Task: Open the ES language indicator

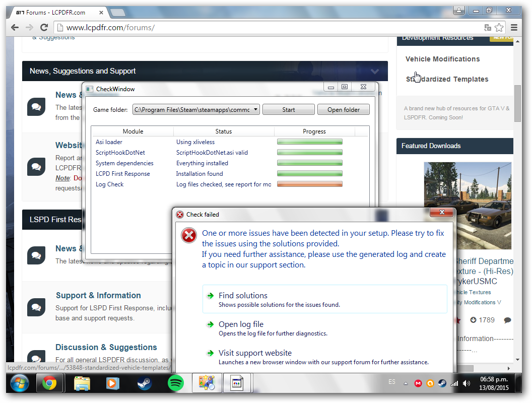Action: (392, 382)
